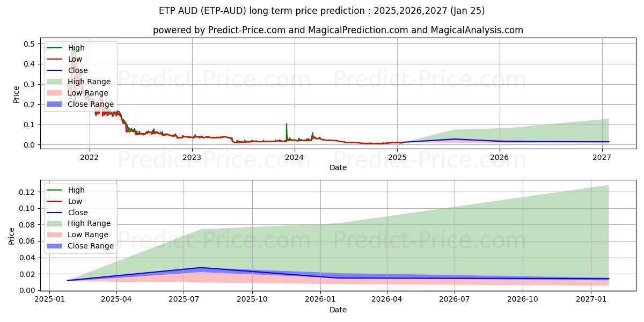The image size is (644, 322).
Task: Click the 'Low Range' legend text in lower chart
Action: 88,235
